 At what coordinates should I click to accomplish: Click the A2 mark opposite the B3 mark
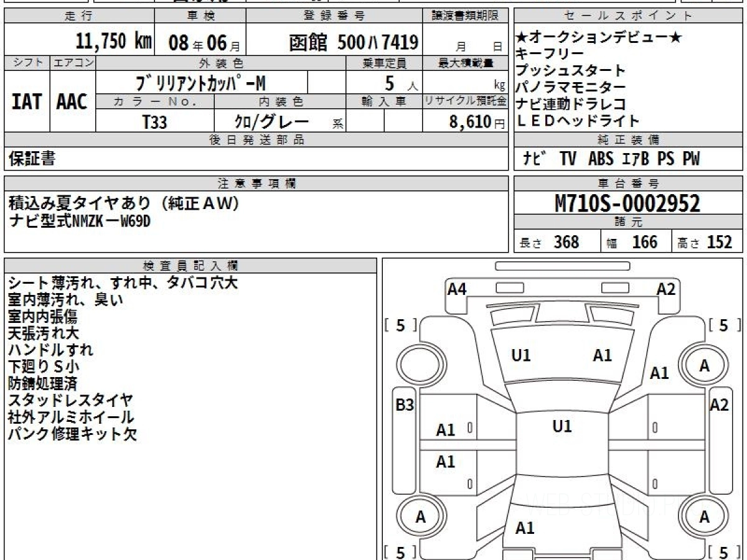tap(719, 405)
